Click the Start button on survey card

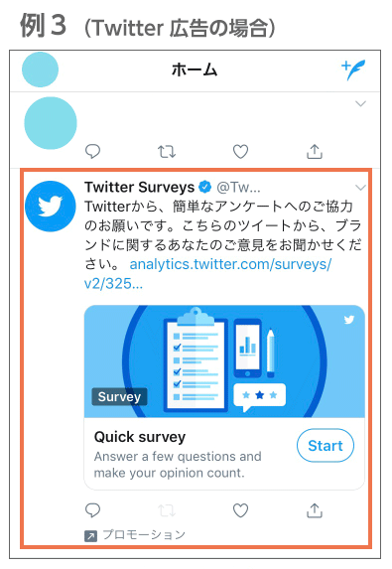click(x=326, y=445)
